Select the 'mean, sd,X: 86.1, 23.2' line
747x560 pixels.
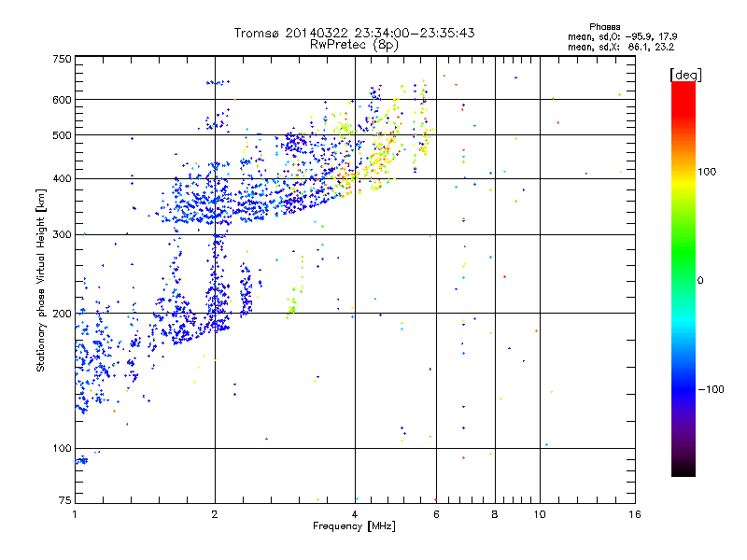[621, 47]
